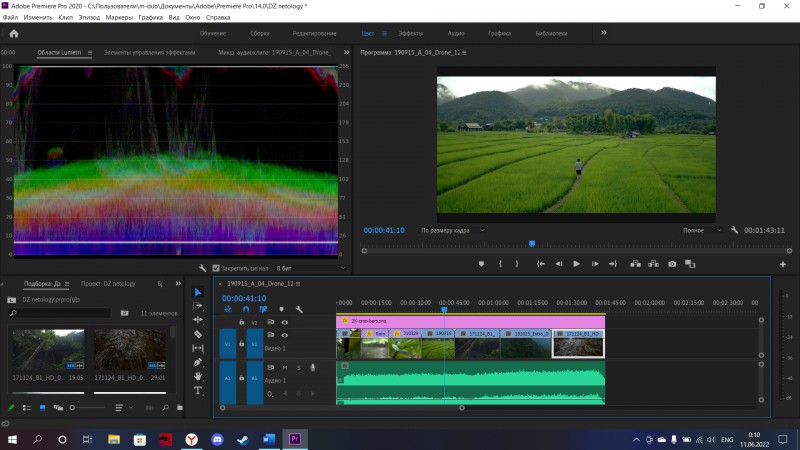Pick the Pen tool
Viewport: 800px width, 450px height.
[x=198, y=362]
